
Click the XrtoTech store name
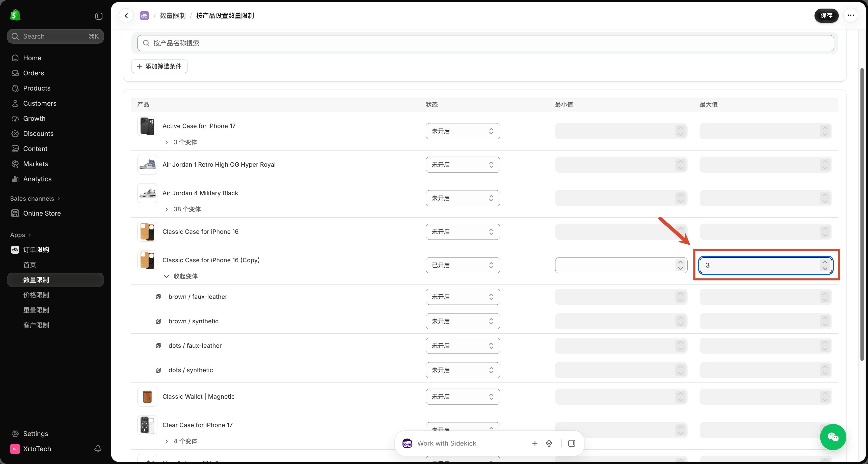[37, 449]
